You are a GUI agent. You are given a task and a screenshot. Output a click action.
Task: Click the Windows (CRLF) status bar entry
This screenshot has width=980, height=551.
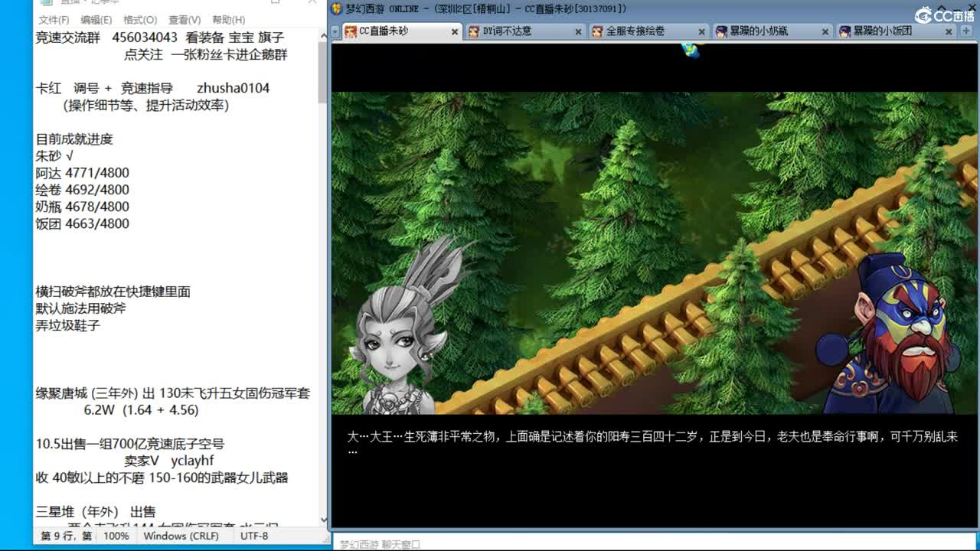(181, 536)
